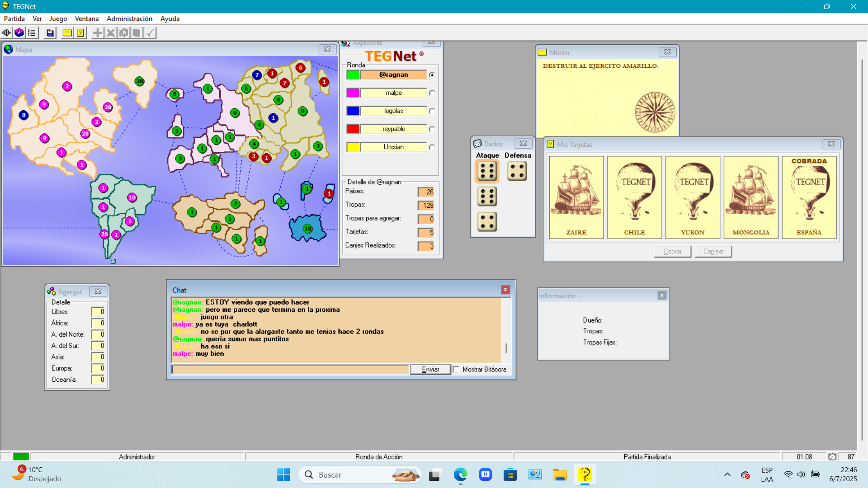The width and height of the screenshot is (868, 488).
Task: Click the Europa value field in Agregar
Action: (x=98, y=368)
